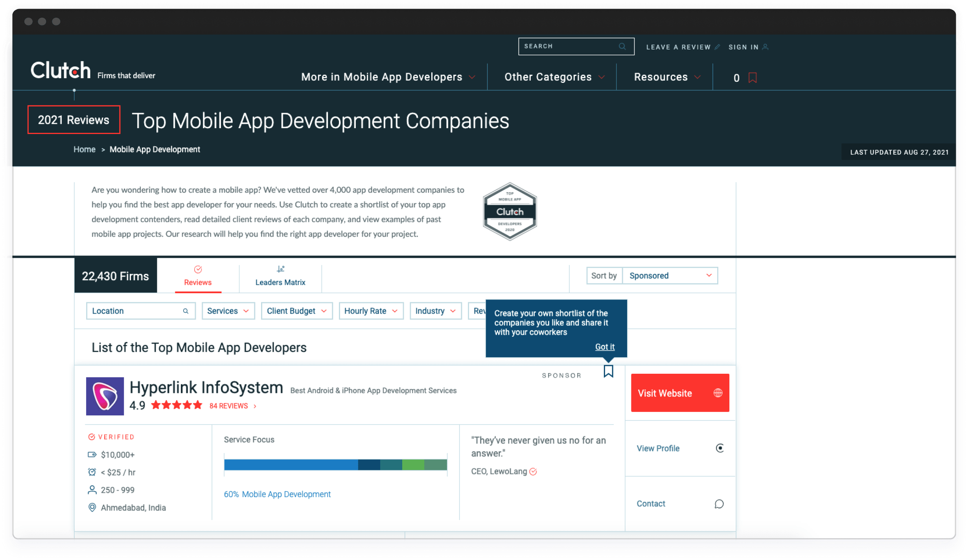Click into the Location filter field

pos(141,311)
